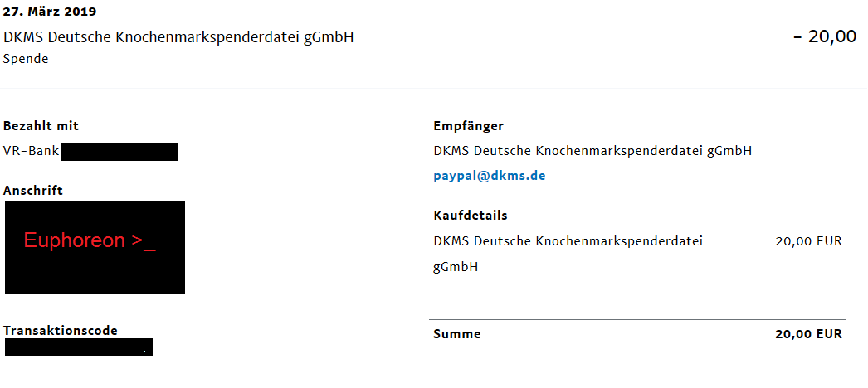Click the Anschrift heading
The width and height of the screenshot is (868, 388).
pos(32,191)
